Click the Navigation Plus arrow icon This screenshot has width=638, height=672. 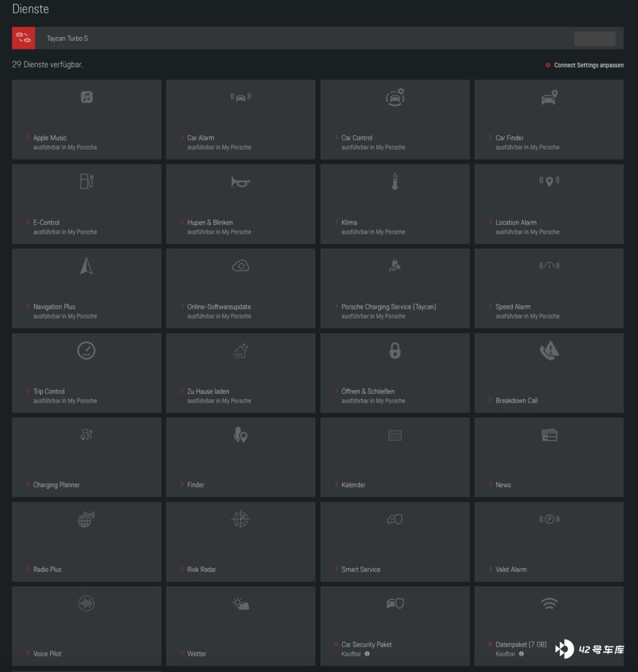tap(87, 266)
